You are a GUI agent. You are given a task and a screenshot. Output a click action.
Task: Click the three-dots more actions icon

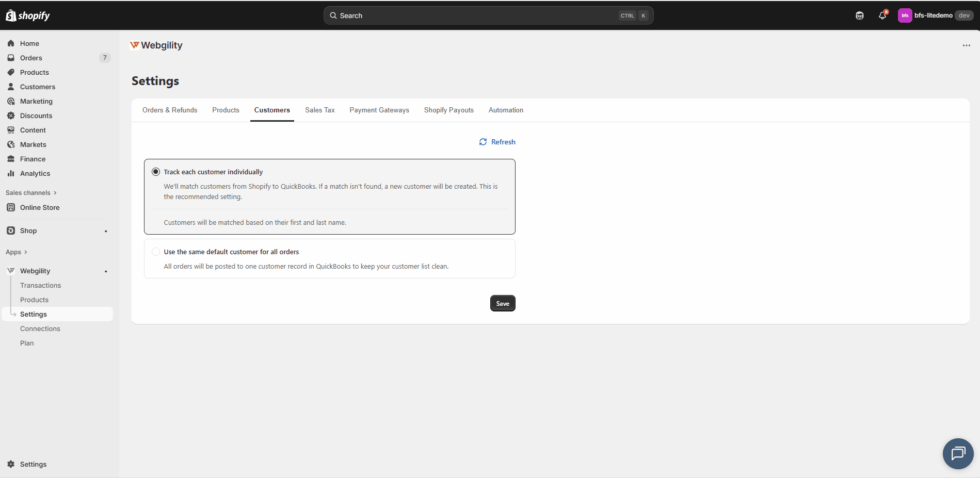pyautogui.click(x=966, y=45)
